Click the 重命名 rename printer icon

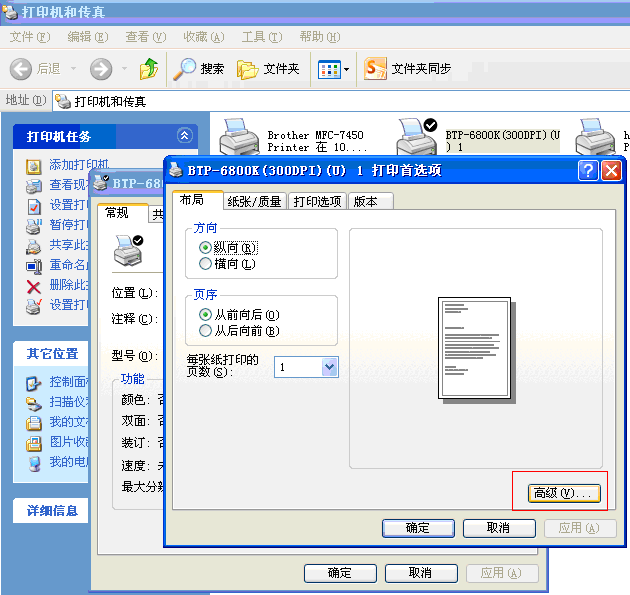pos(34,266)
